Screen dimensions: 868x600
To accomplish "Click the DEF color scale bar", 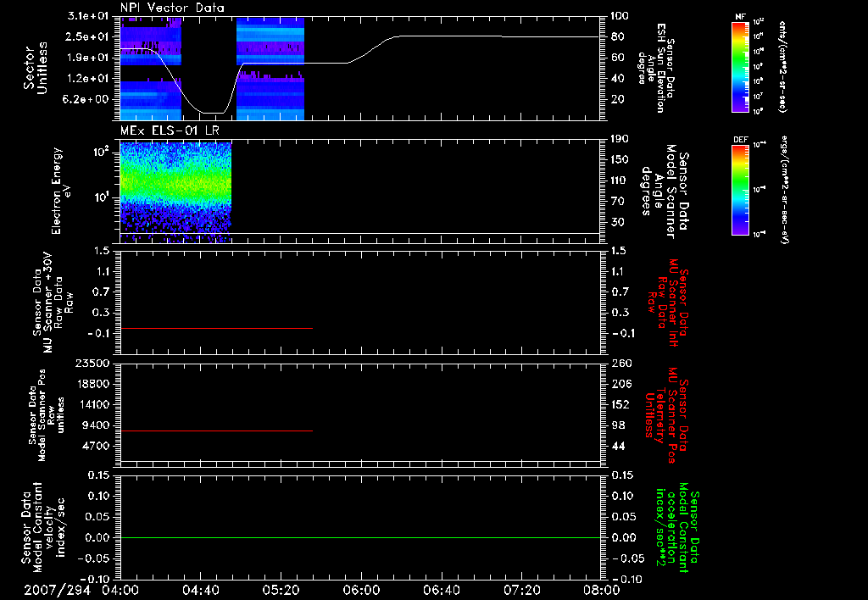I will [x=741, y=190].
